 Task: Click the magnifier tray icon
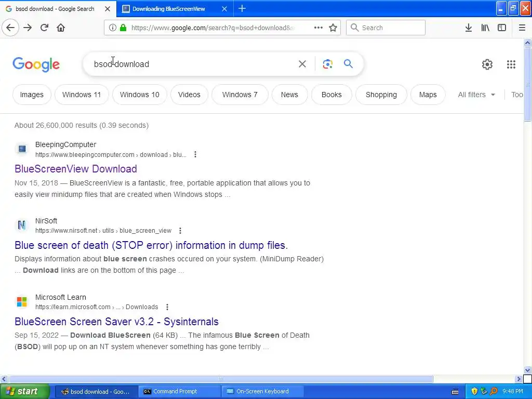tap(494, 391)
